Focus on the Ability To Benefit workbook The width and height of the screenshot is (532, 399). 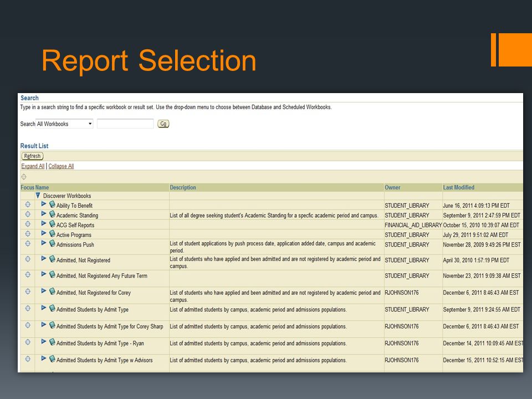28,204
